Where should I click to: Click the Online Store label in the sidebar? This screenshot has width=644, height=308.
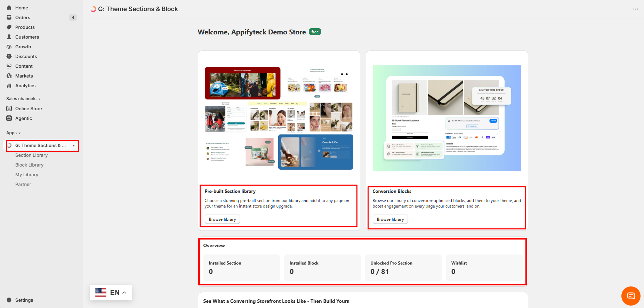29,108
